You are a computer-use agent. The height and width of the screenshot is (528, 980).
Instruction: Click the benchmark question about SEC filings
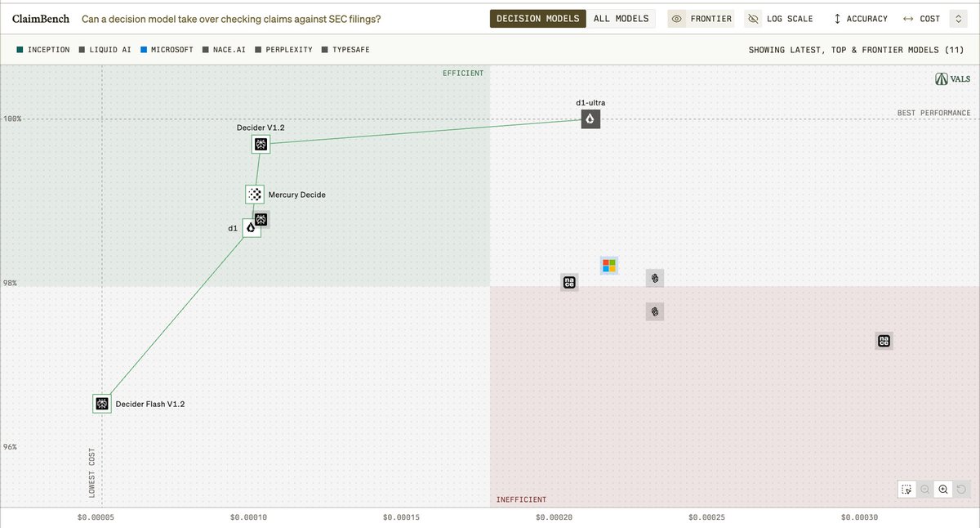tap(231, 19)
